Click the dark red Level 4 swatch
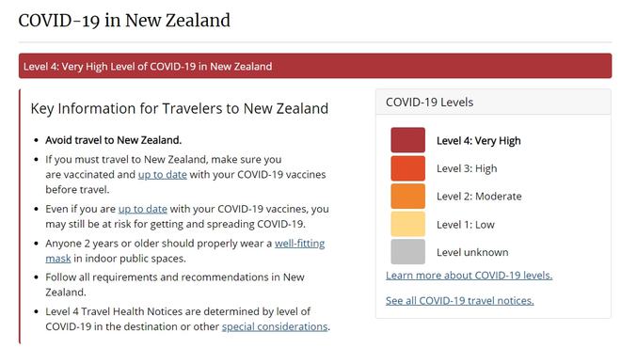This screenshot has height=364, width=621. (408, 140)
